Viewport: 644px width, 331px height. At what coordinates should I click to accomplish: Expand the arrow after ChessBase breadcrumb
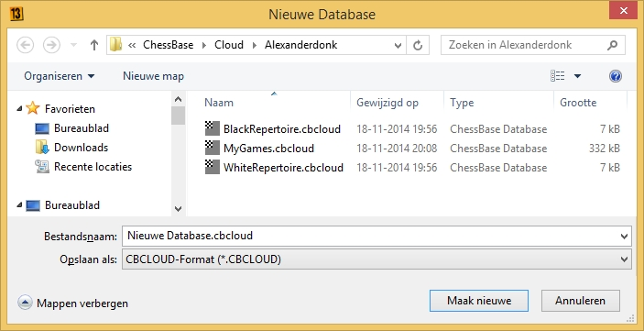[204, 45]
